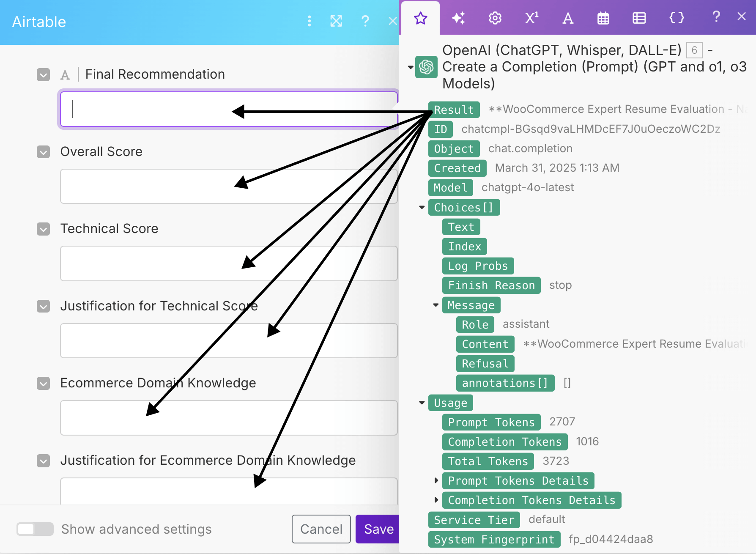The width and height of the screenshot is (756, 554).
Task: Open the text functions tab
Action: 568,18
